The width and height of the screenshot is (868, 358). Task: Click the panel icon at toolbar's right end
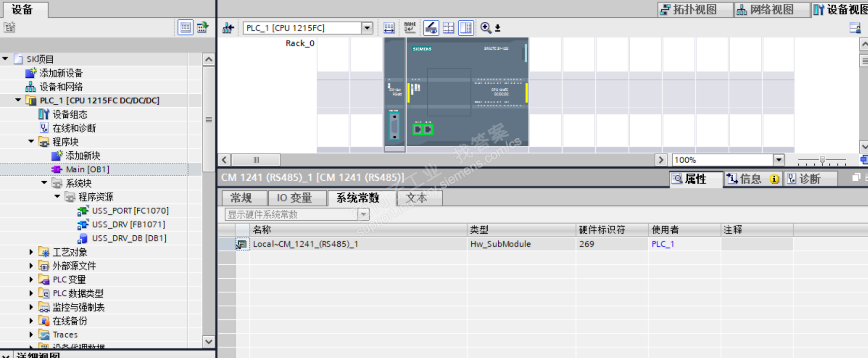[x=855, y=28]
